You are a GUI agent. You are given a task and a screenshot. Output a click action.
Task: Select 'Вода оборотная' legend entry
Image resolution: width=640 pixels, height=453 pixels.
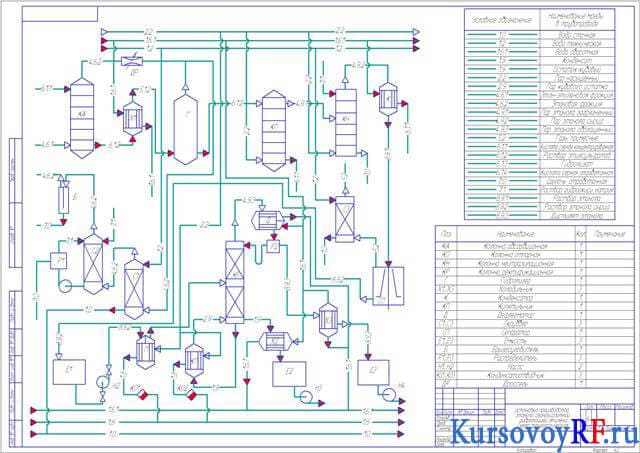tap(539, 52)
